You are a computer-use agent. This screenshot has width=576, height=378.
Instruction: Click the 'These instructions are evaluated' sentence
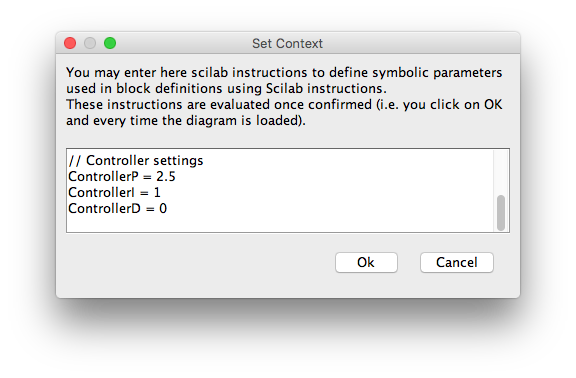pyautogui.click(x=284, y=105)
